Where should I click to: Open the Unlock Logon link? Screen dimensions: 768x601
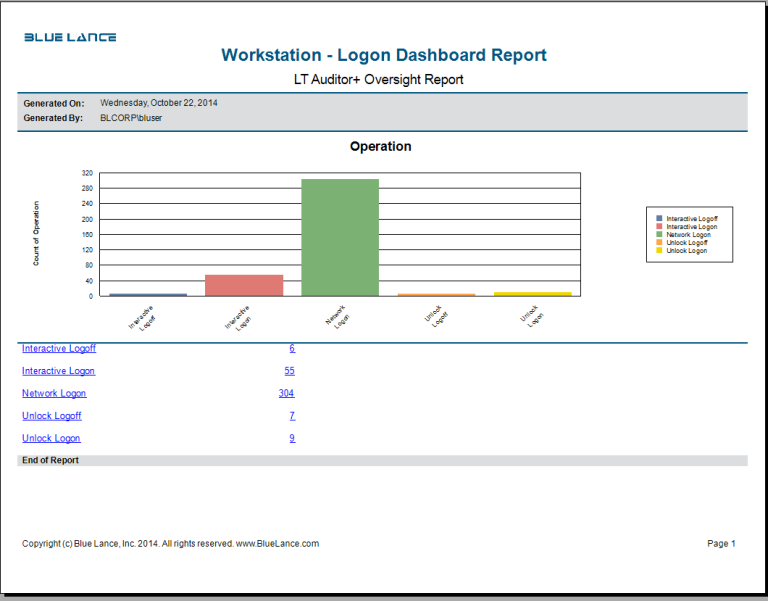click(51, 439)
